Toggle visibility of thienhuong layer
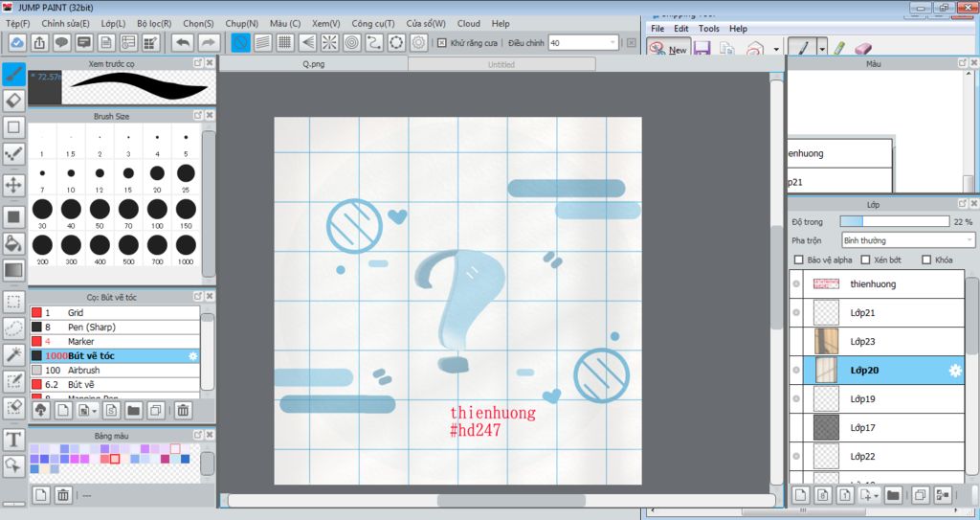980x520 pixels. coord(796,284)
